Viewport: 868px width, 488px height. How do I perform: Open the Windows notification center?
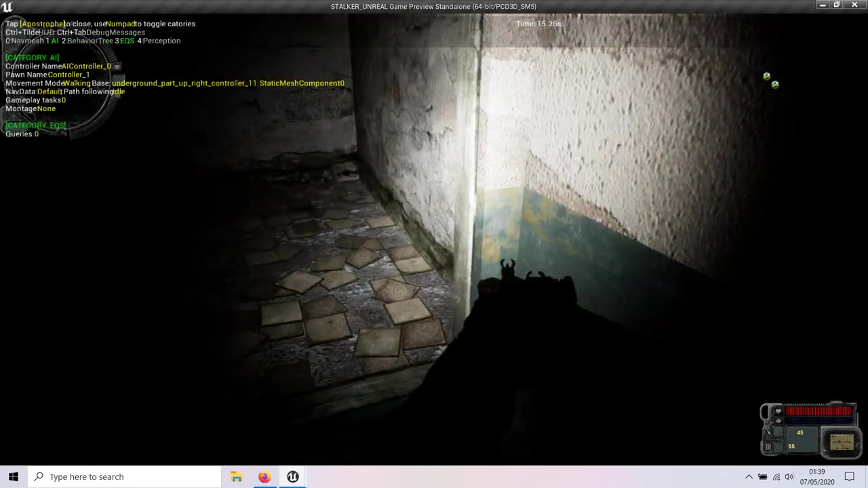coord(850,477)
